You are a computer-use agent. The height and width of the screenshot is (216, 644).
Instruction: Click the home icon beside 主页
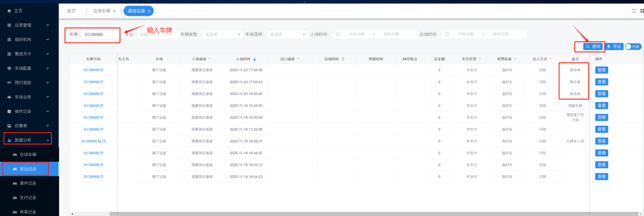tap(9, 11)
